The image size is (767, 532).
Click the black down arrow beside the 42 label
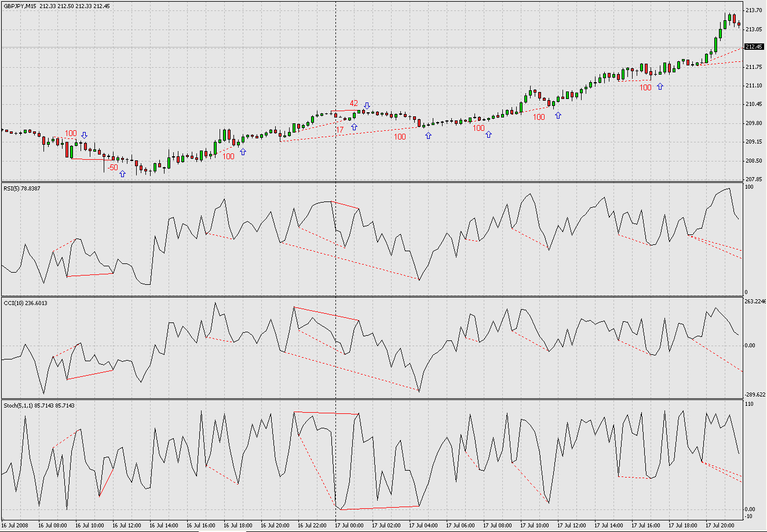coord(367,106)
